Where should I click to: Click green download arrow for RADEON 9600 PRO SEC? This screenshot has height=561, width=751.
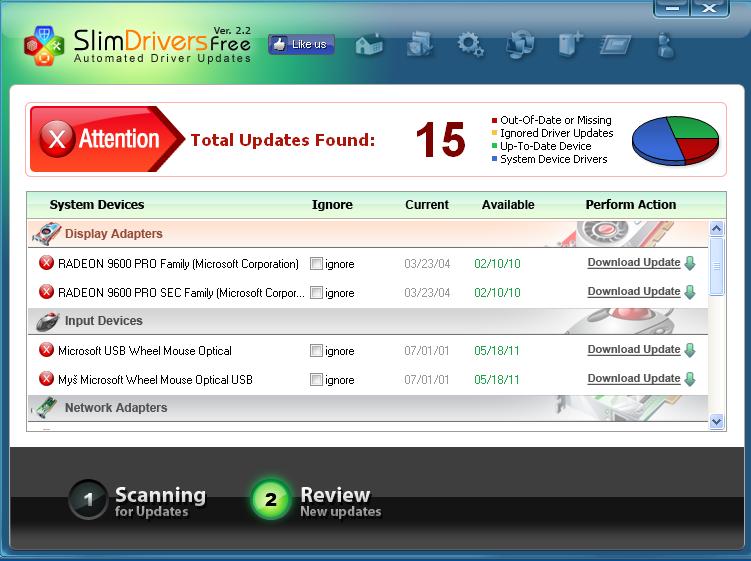tap(690, 292)
